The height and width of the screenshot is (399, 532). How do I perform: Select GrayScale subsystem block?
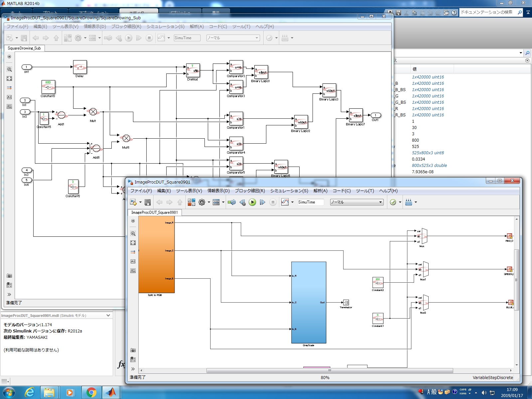[x=309, y=303]
